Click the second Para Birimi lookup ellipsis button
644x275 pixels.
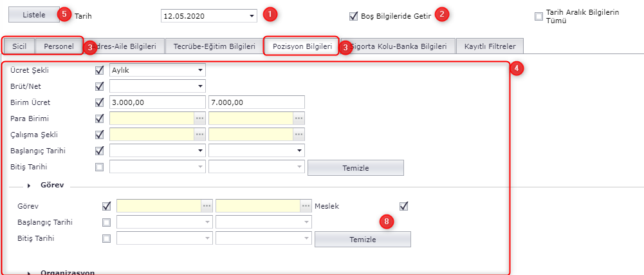point(299,118)
